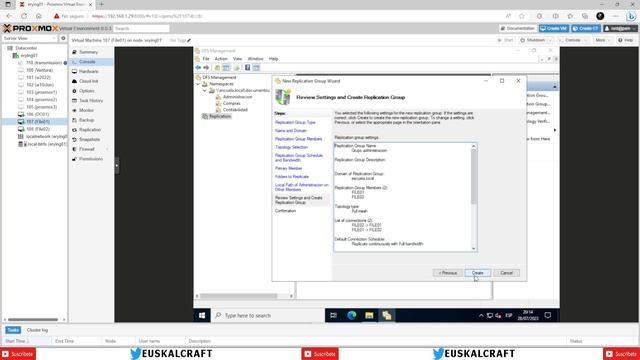Click the Server View settings gear icon
640x360 pixels.
click(x=63, y=38)
